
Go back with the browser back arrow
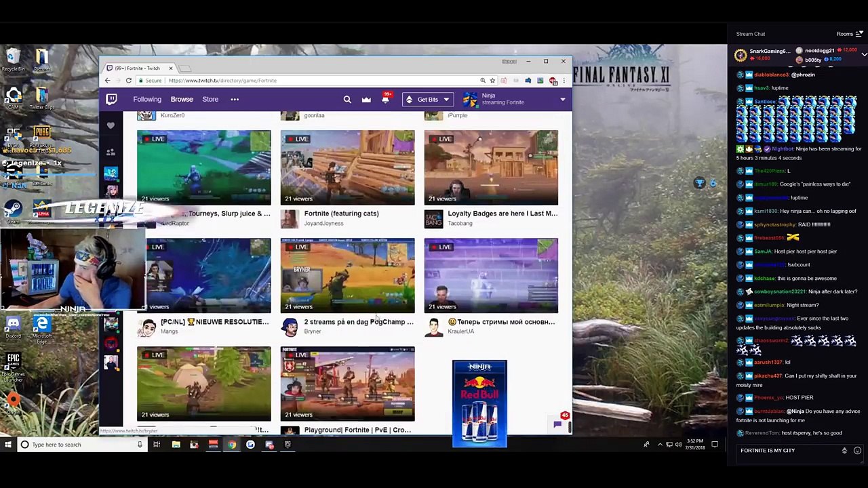pos(107,81)
